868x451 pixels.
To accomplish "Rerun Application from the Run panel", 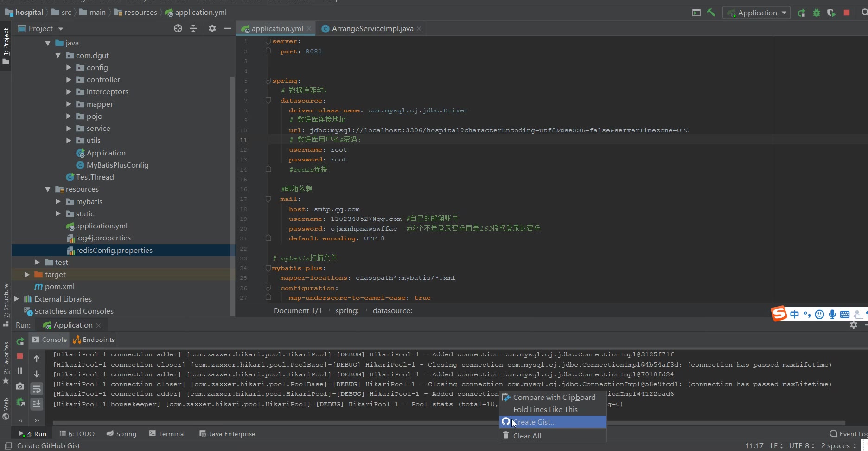I will pyautogui.click(x=20, y=341).
